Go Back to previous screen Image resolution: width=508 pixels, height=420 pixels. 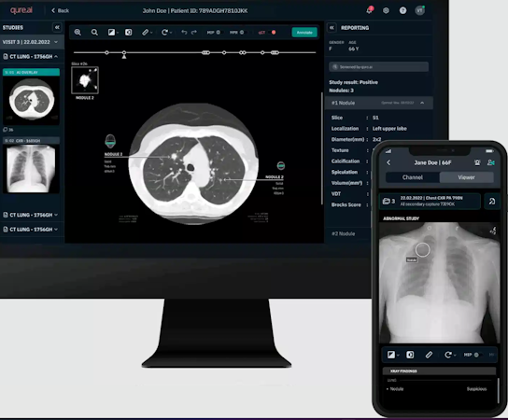(61, 10)
